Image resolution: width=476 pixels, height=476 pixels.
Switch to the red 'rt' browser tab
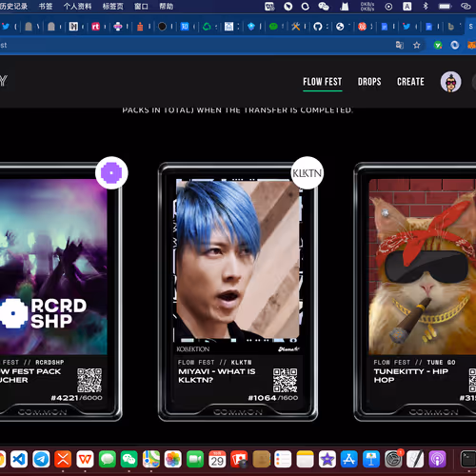pos(95,27)
